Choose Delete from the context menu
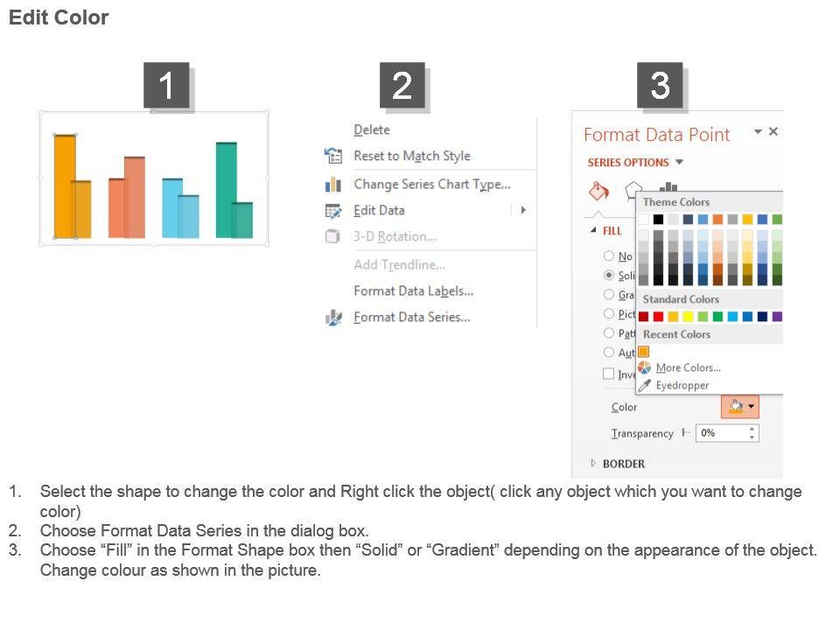 pyautogui.click(x=372, y=129)
